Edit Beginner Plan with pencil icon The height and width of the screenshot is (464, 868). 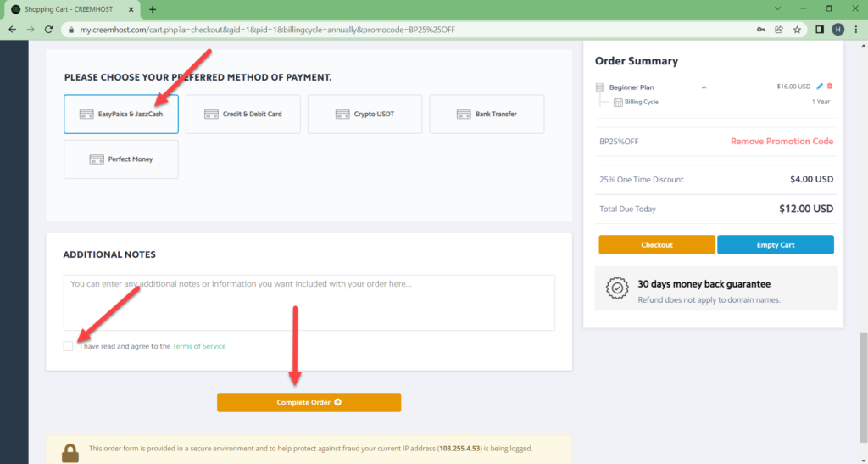click(x=820, y=87)
